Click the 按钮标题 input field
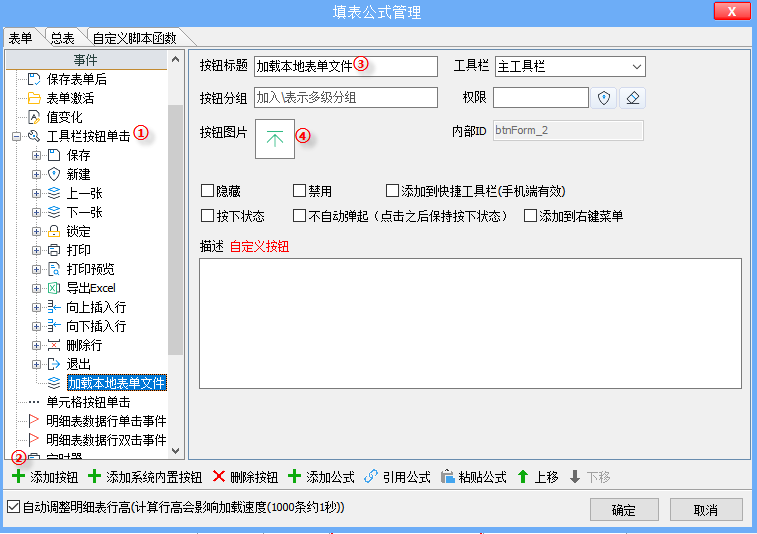 (x=346, y=66)
